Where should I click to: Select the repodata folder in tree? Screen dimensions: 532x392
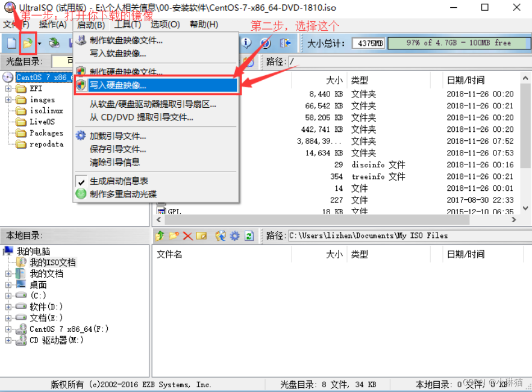(46, 144)
